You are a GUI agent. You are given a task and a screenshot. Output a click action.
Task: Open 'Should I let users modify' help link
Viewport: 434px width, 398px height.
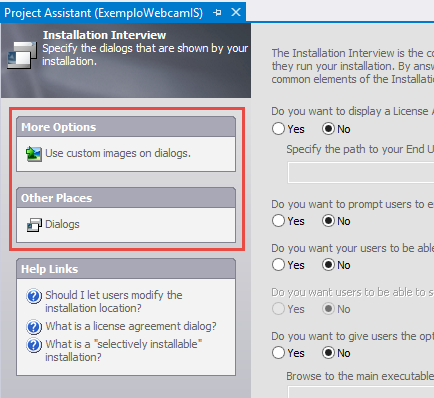[114, 301]
